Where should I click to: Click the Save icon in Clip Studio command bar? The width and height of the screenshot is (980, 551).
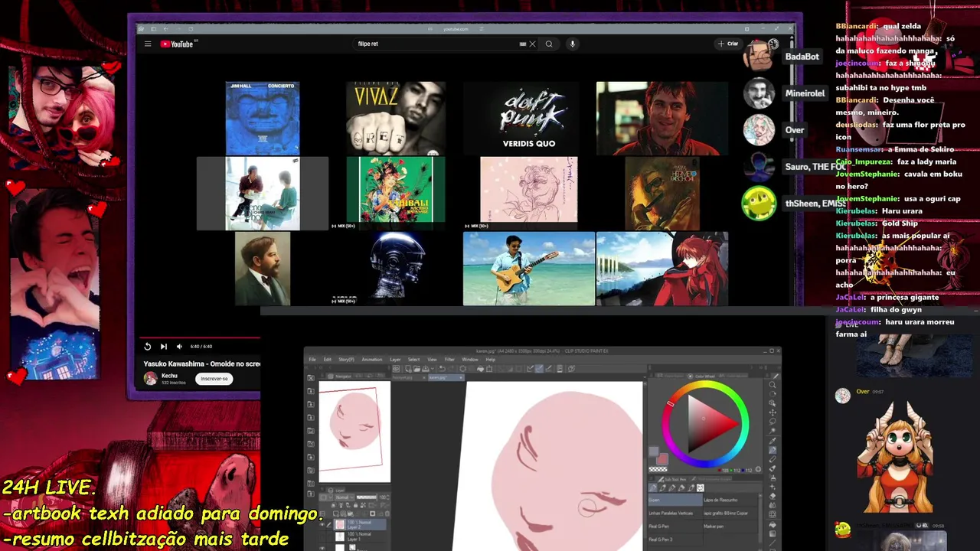426,369
